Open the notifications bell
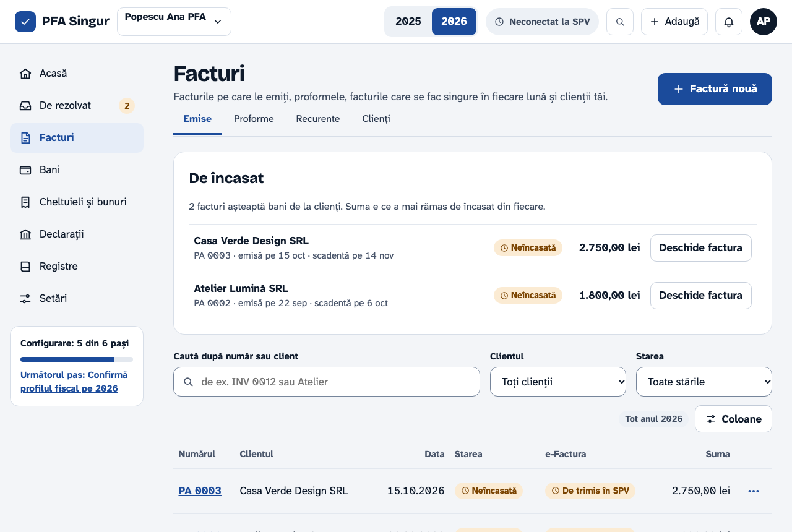This screenshot has height=532, width=792. point(729,22)
